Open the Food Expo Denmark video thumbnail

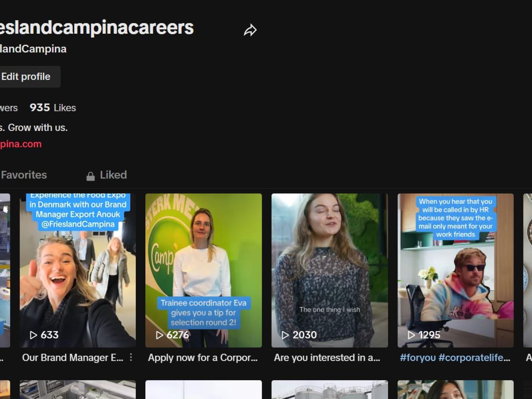(78, 270)
